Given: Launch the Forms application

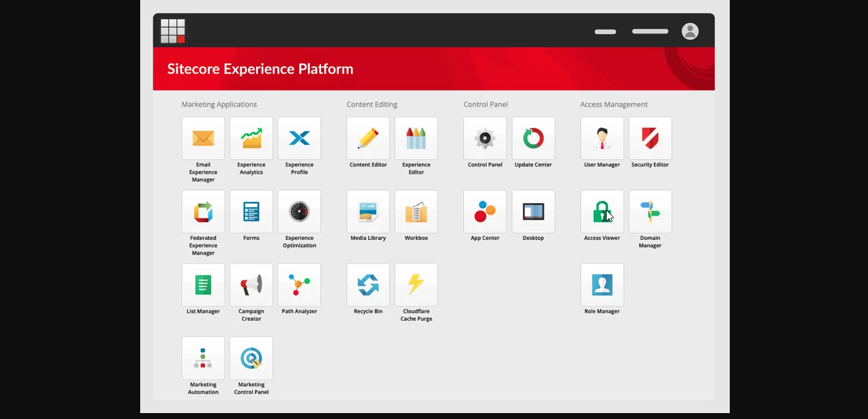Looking at the screenshot, I should click(x=252, y=212).
